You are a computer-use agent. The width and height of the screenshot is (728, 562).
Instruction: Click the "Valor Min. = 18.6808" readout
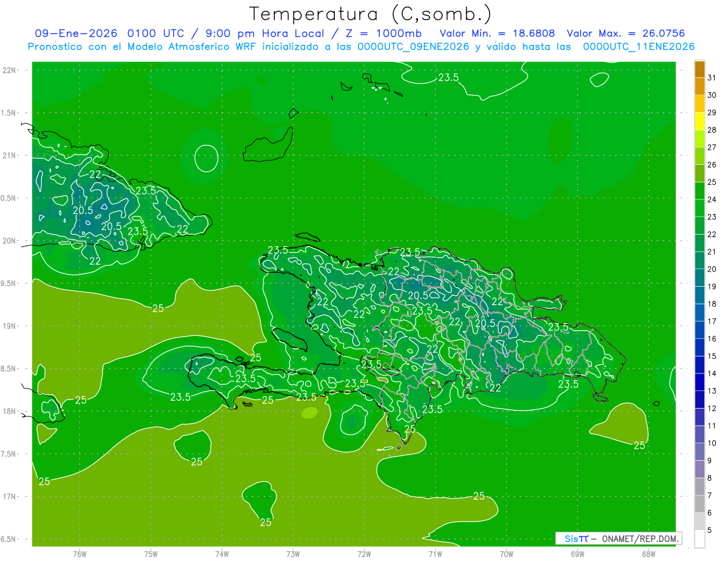coord(497,33)
